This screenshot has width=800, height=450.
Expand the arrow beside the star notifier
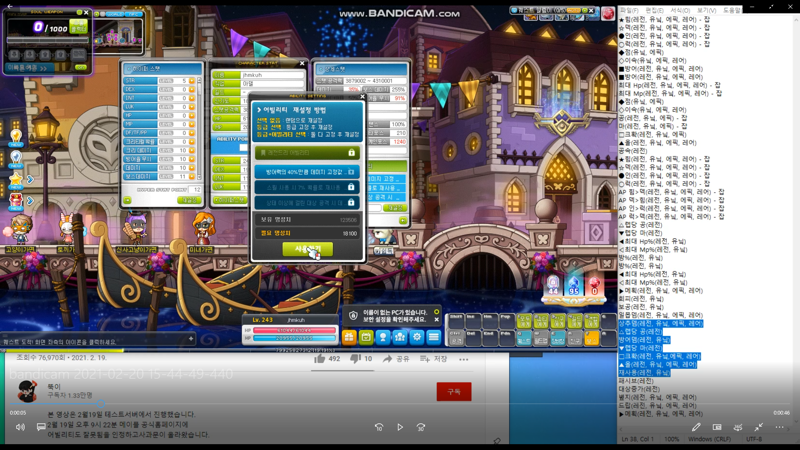coord(30,180)
